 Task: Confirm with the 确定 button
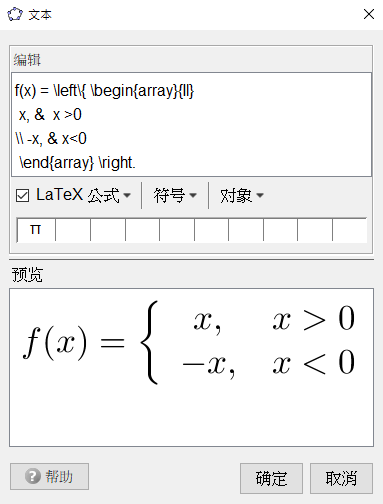(x=271, y=478)
